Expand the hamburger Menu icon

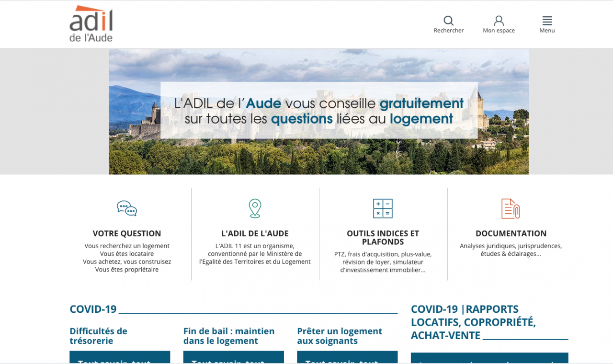pos(547,21)
